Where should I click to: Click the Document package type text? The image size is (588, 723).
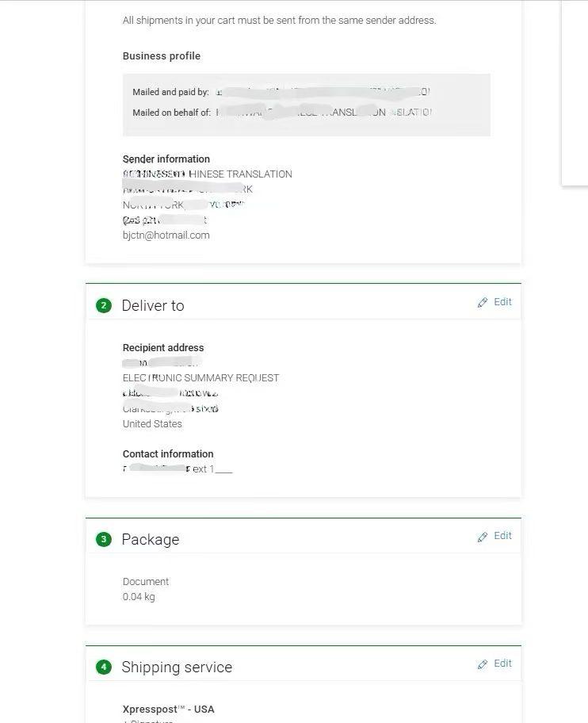pyautogui.click(x=146, y=582)
